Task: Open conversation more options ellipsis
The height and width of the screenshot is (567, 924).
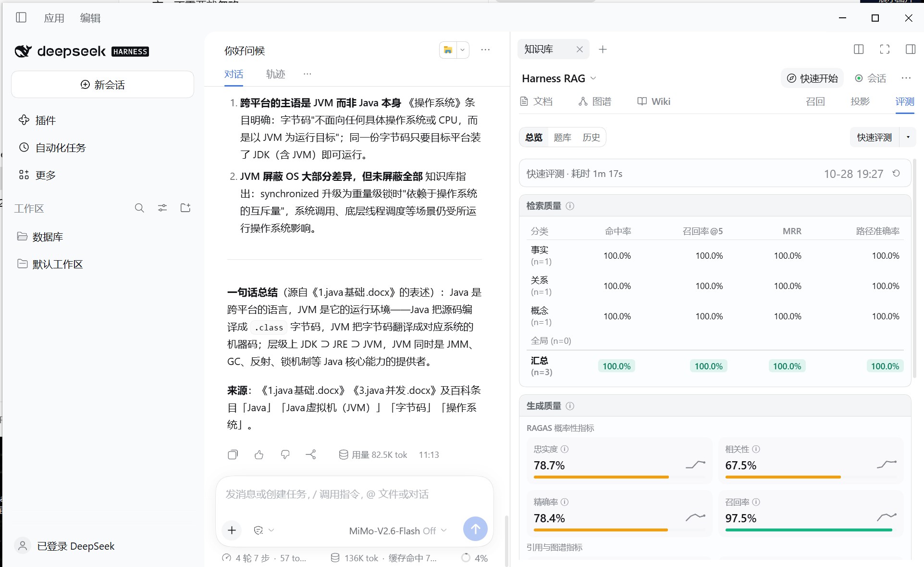Action: (x=485, y=50)
